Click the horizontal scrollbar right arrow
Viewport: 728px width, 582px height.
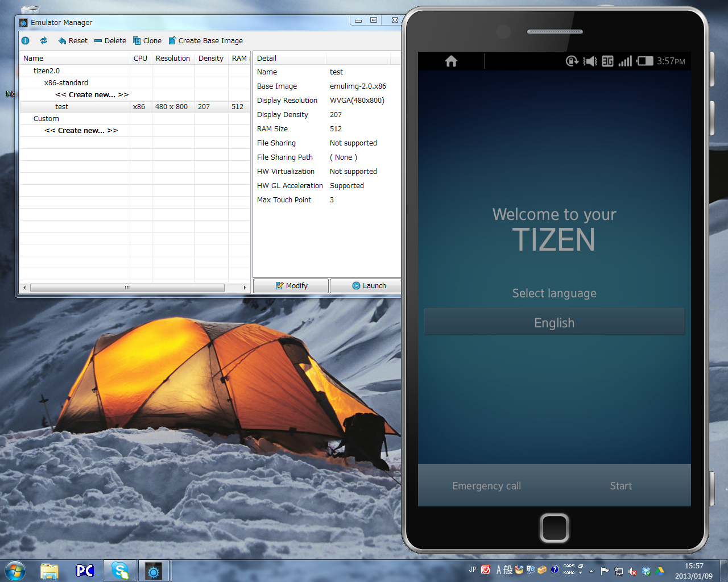point(245,288)
